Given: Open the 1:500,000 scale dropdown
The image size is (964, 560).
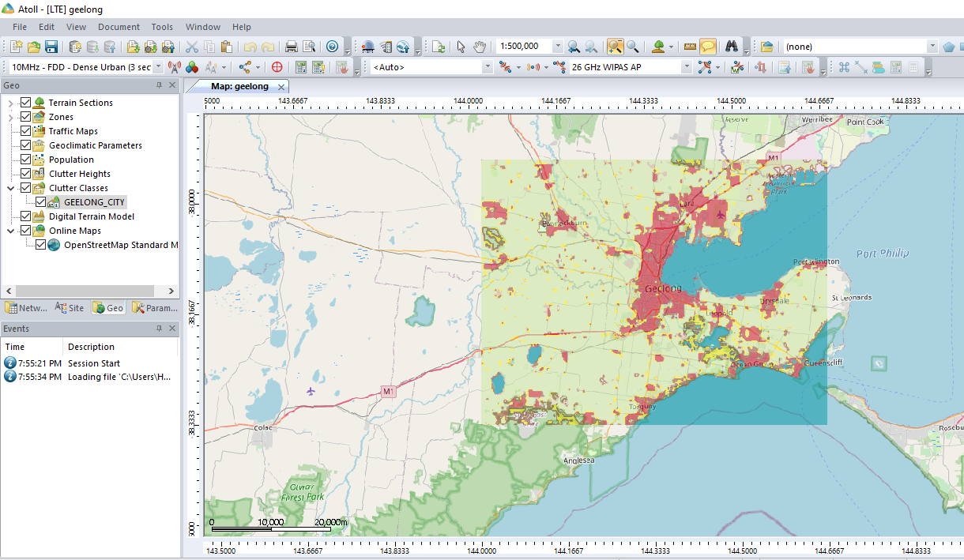Looking at the screenshot, I should (x=557, y=46).
